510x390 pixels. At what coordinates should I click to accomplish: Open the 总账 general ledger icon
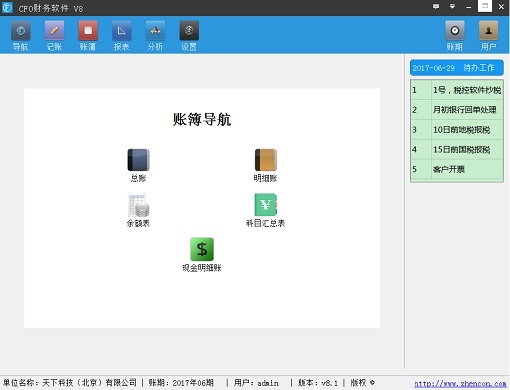[x=138, y=165]
